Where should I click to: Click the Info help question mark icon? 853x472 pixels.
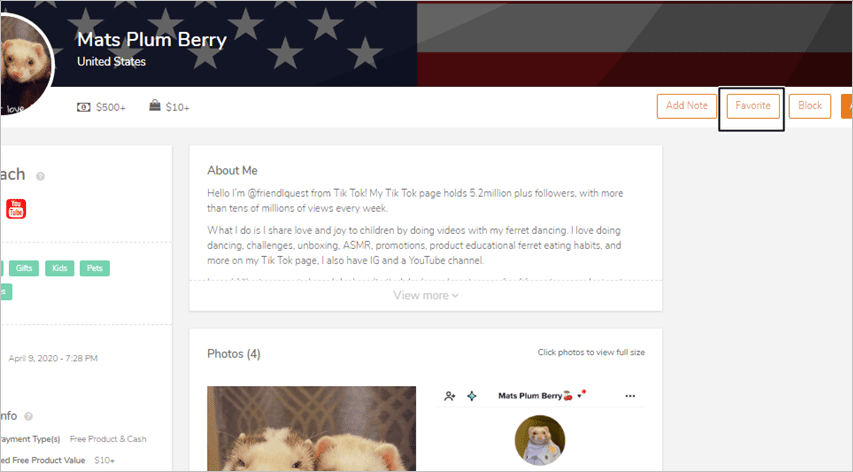coord(28,416)
